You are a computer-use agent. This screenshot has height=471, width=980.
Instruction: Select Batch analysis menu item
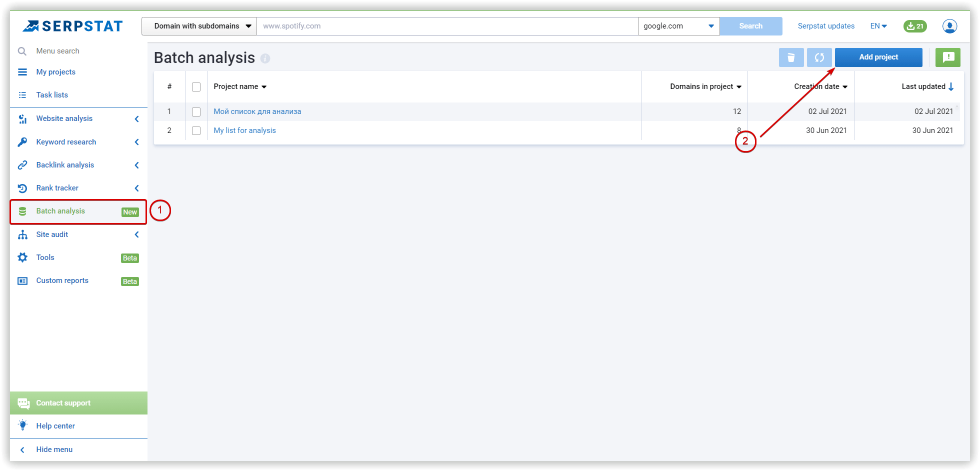78,211
